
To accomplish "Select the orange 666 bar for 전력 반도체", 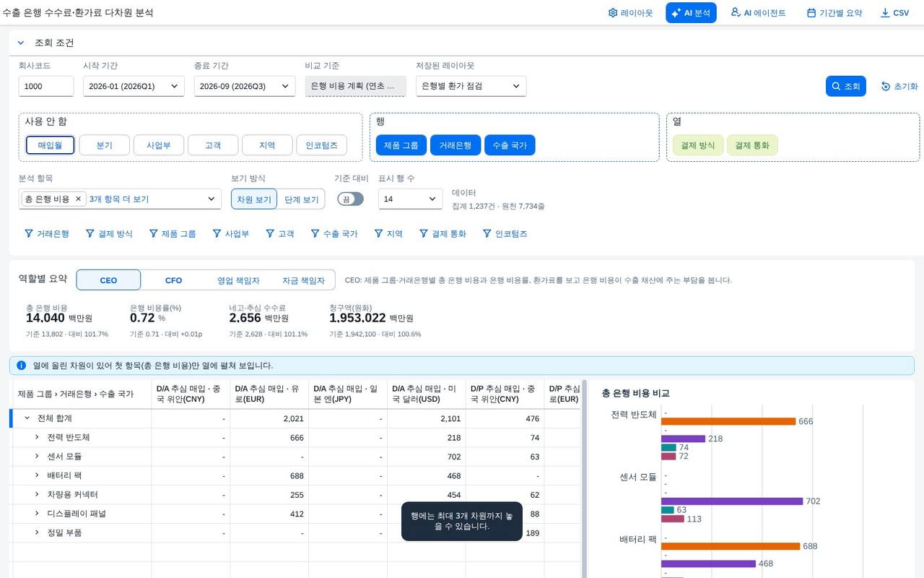I will point(728,421).
